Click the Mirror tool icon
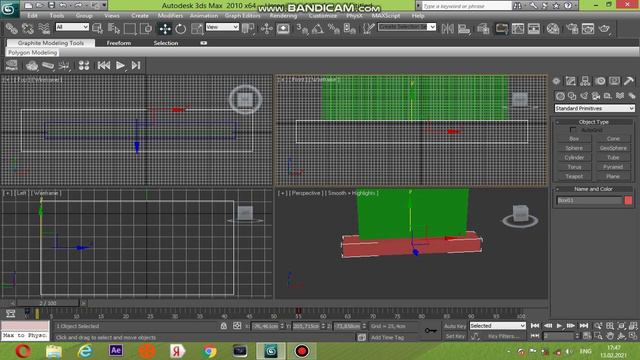The width and height of the screenshot is (640, 360). point(448,29)
